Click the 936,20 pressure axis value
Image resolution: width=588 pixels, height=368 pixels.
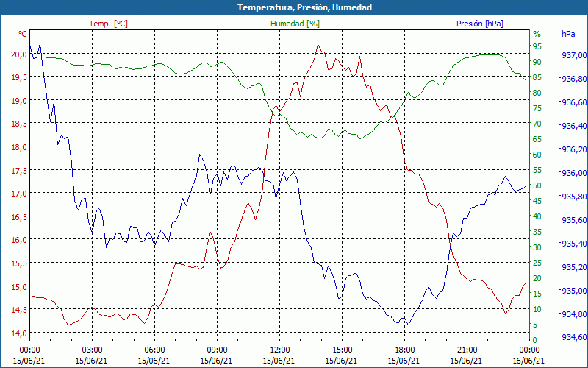click(x=574, y=149)
